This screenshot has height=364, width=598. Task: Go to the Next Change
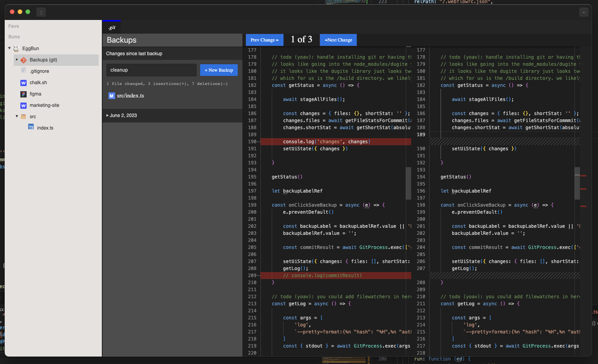(x=338, y=40)
